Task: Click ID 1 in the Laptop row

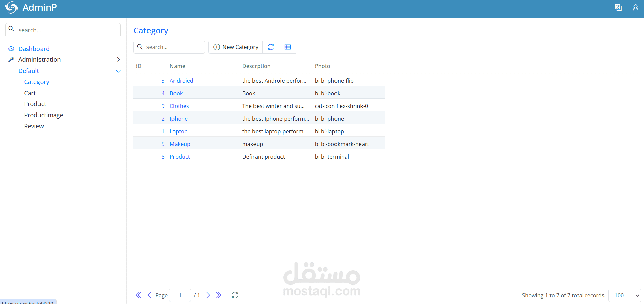Action: click(163, 131)
